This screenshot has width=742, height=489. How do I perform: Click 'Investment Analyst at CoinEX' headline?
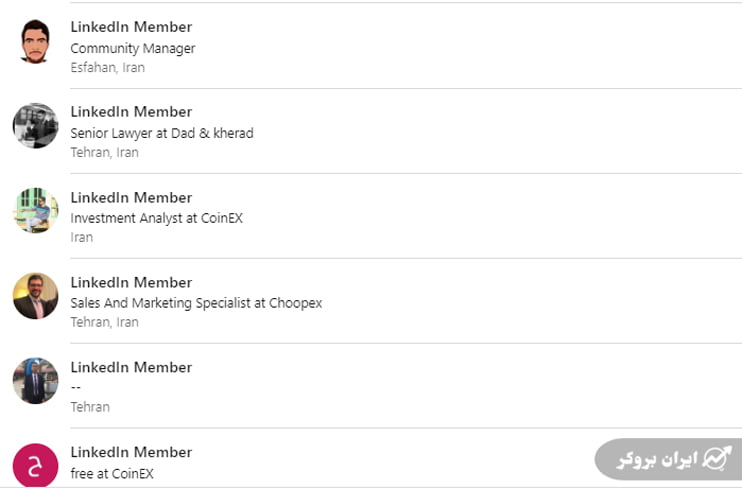(156, 218)
